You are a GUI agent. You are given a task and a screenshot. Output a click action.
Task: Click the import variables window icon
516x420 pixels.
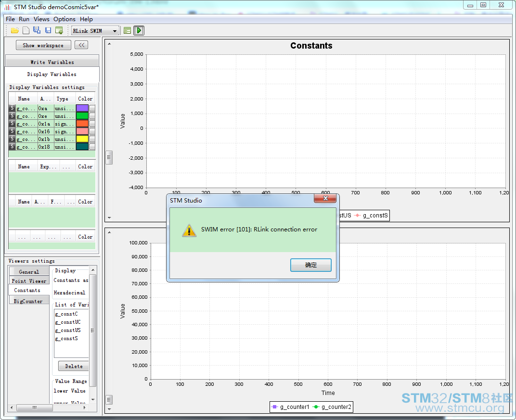[59, 31]
